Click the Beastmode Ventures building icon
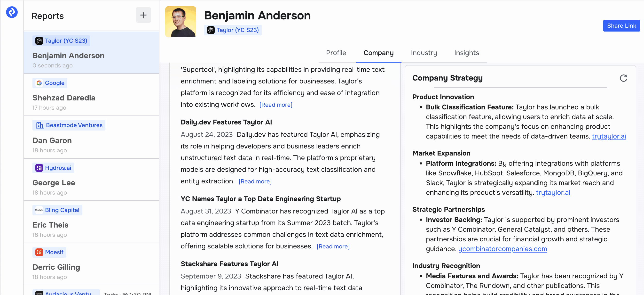This screenshot has height=295, width=644. [x=39, y=125]
